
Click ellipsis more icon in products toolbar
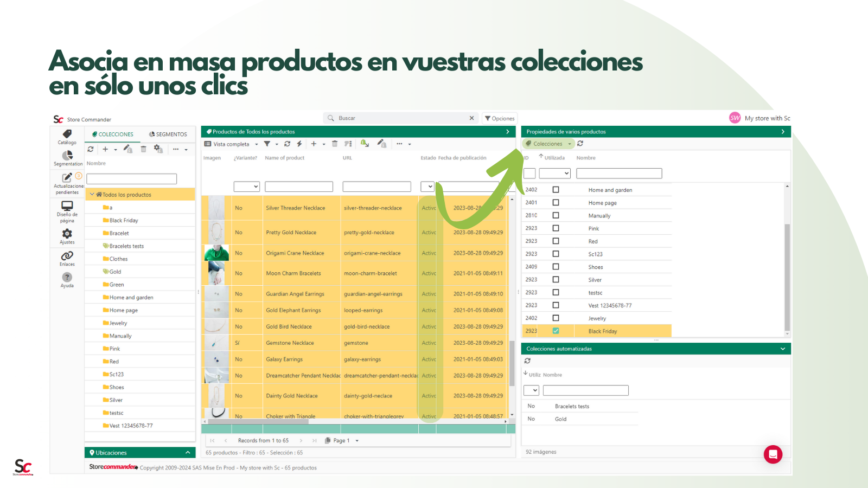[x=400, y=144]
